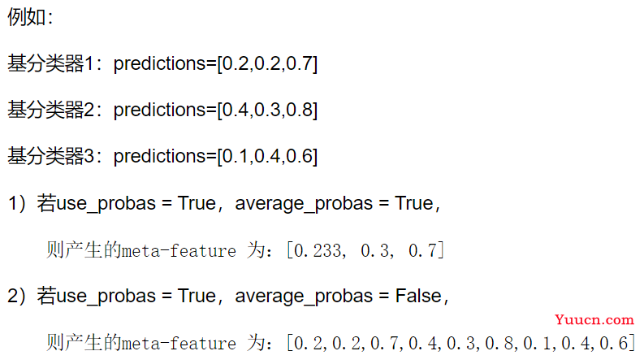Click 则产生的meta-feature text under item 1
This screenshot has height=364, width=644.
[x=141, y=250]
